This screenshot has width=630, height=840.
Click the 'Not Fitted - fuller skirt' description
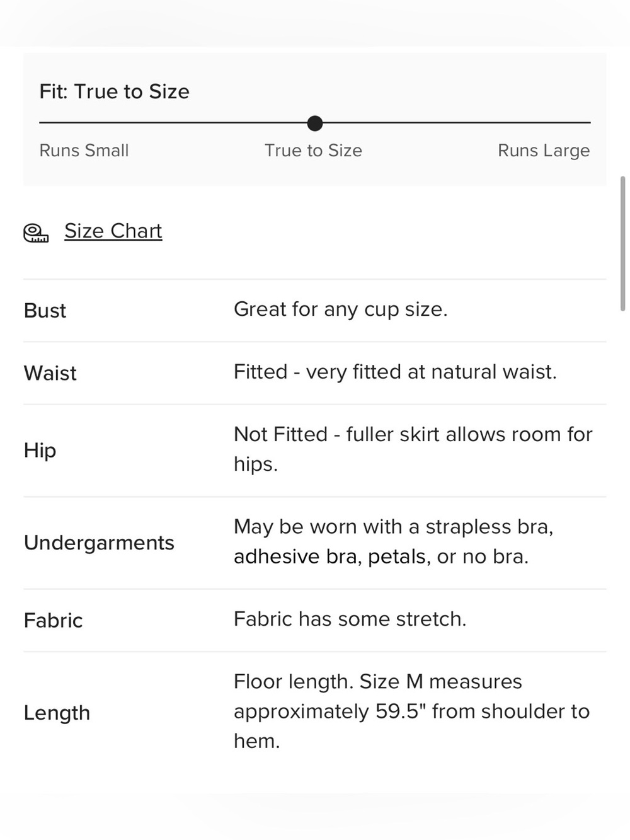coord(413,449)
